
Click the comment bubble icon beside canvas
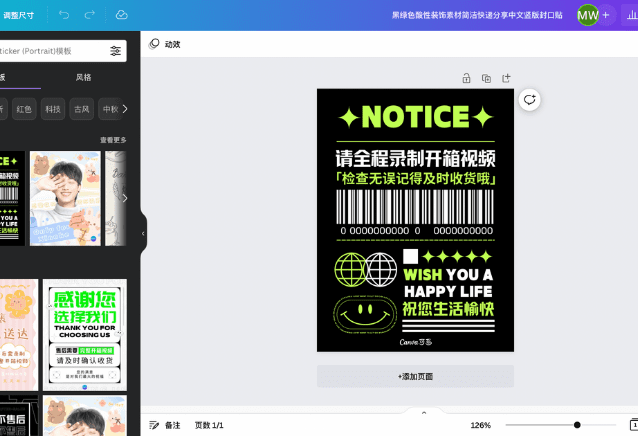click(x=529, y=100)
